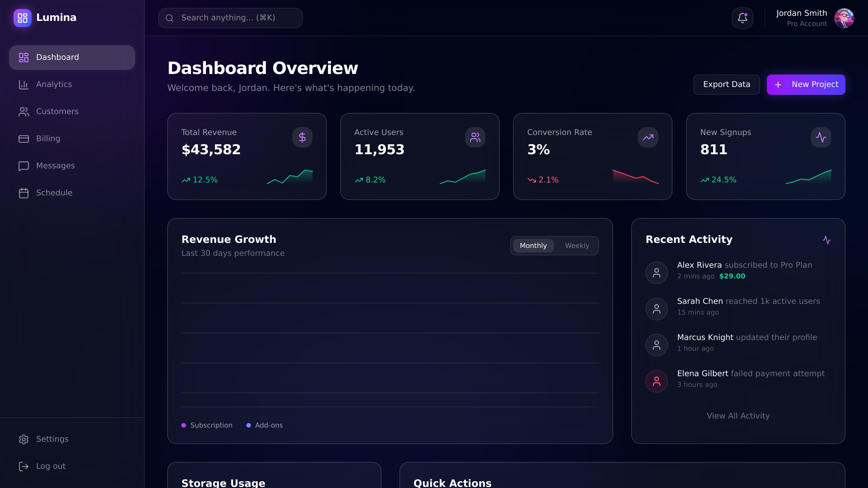The height and width of the screenshot is (488, 868).
Task: Click the notification bell icon
Action: pyautogui.click(x=742, y=18)
